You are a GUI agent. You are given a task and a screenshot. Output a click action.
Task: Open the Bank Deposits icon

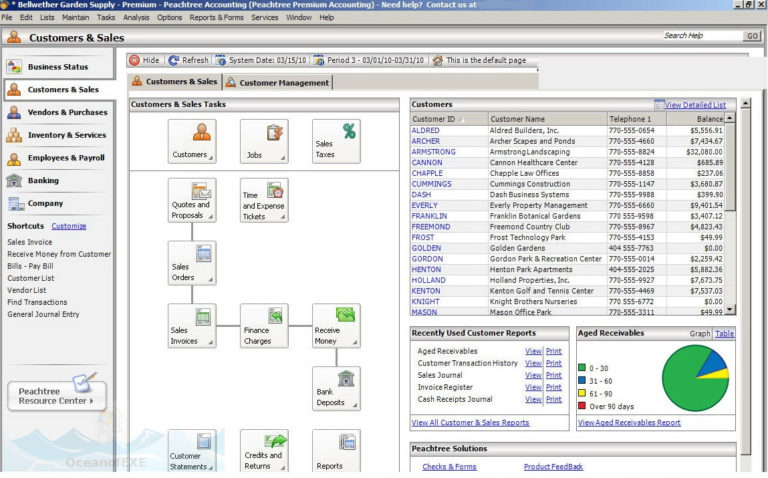tap(336, 388)
